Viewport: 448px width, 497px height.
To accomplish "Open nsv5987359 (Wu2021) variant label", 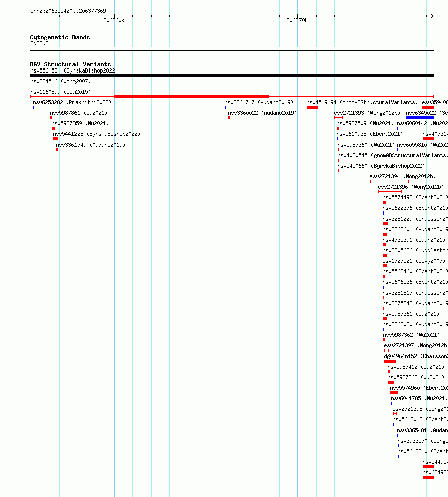I will click(80, 123).
